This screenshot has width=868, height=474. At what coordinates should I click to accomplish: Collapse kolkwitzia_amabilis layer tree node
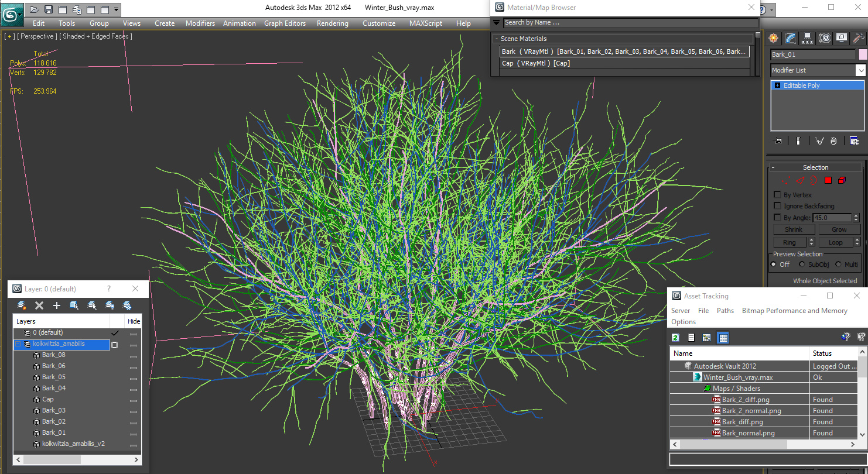pyautogui.click(x=18, y=344)
